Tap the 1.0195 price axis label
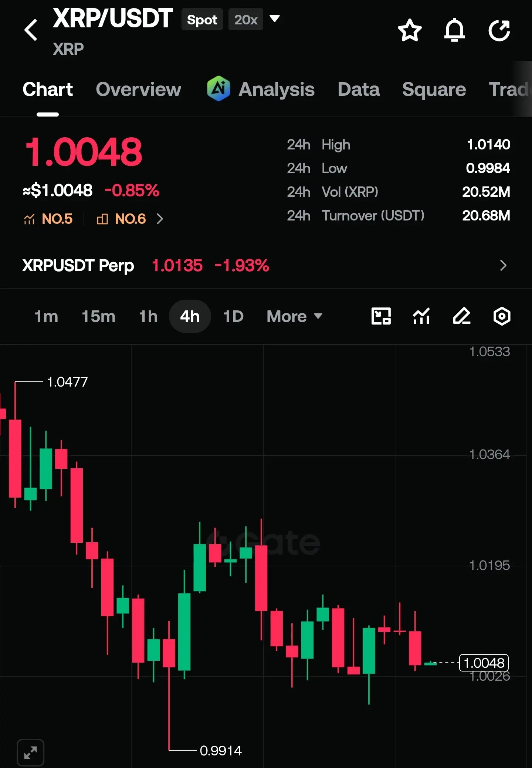The image size is (532, 768). [489, 565]
